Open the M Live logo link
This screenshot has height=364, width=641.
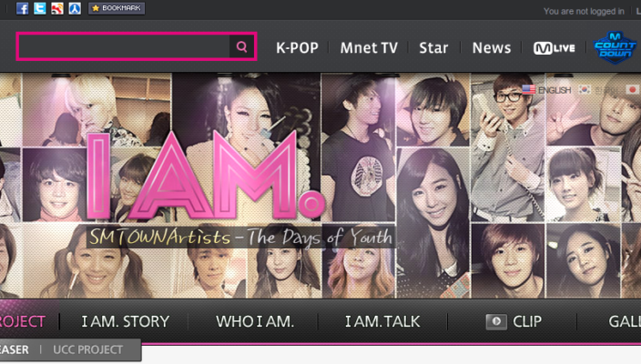pos(555,48)
